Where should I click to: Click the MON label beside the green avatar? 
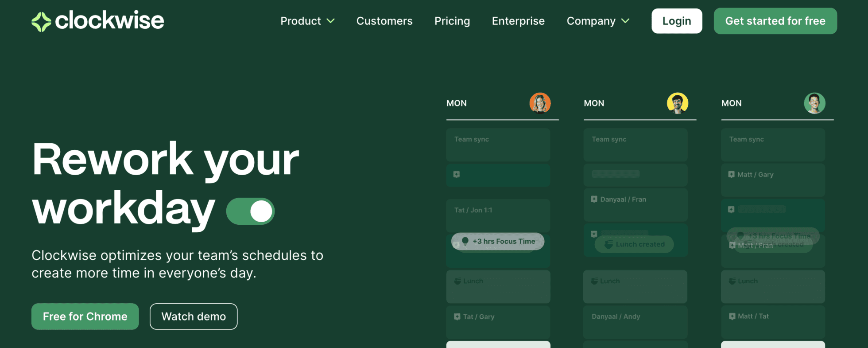coord(731,103)
